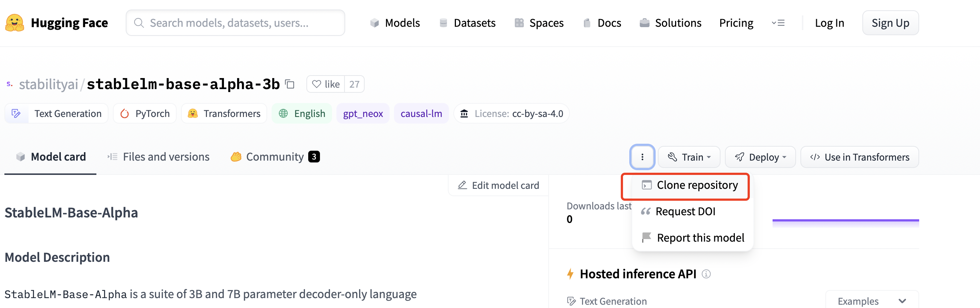Screen dimensions: 980x308
Task: Filter by Transformers tag
Action: point(224,113)
